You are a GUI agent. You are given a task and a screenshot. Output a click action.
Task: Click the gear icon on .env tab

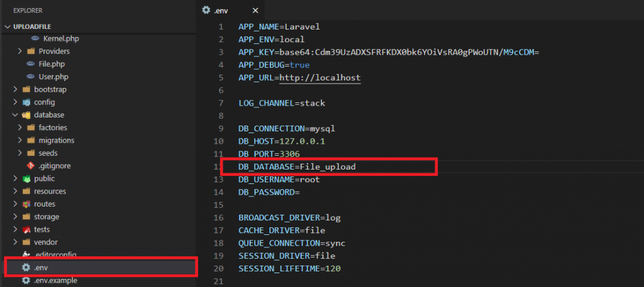(206, 10)
